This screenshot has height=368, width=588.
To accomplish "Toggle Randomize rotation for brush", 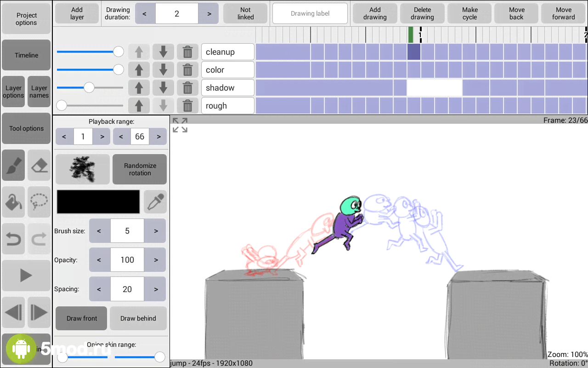I will click(x=140, y=169).
